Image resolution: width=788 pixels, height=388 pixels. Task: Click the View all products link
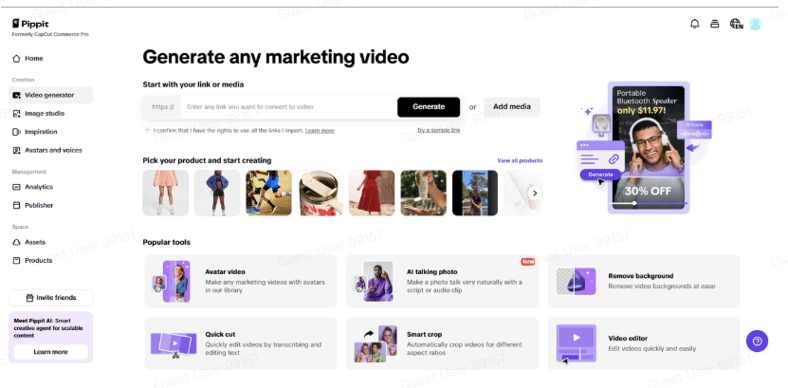[520, 161]
